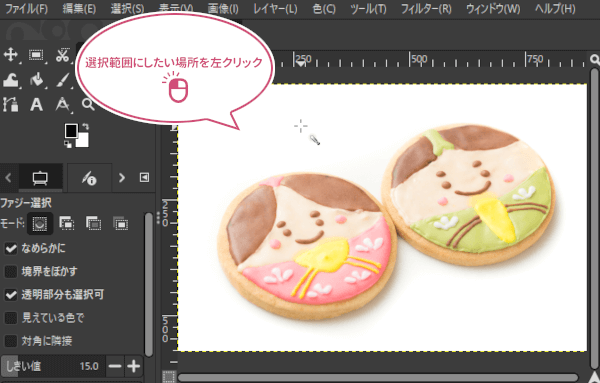This screenshot has height=383, width=600.
Task: Enable the 対角に隣接 diagonal neighbors checkbox
Action: click(11, 341)
